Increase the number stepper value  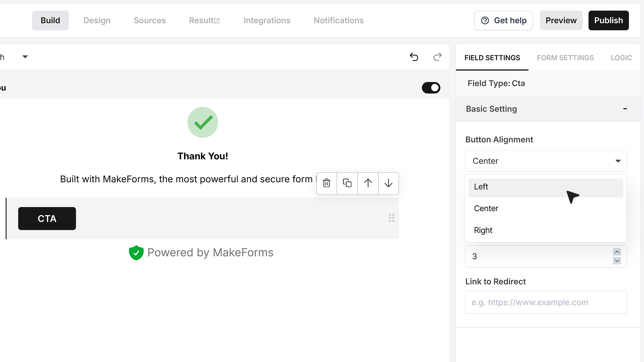617,252
